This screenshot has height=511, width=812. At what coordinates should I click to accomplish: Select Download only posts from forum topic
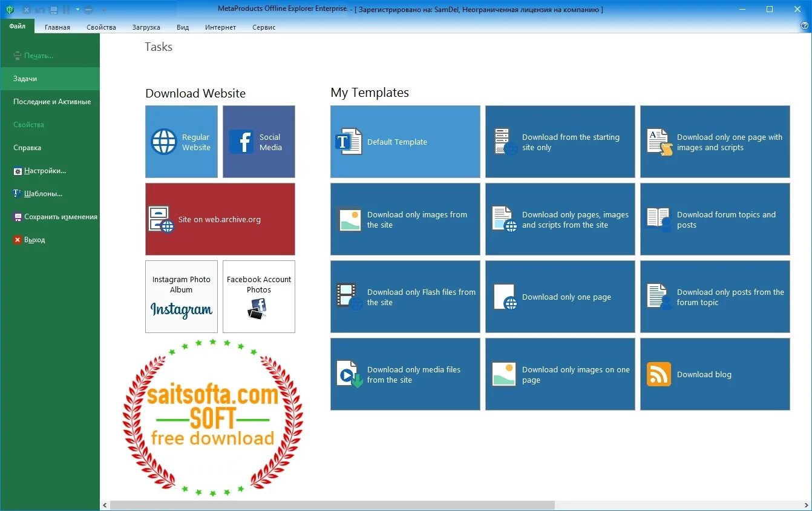(x=715, y=297)
